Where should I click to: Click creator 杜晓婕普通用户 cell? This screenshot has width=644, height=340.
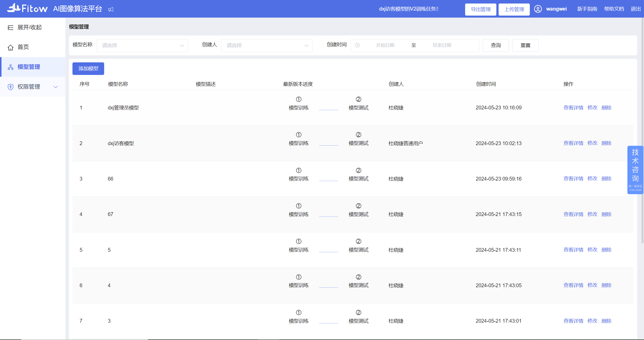click(406, 143)
